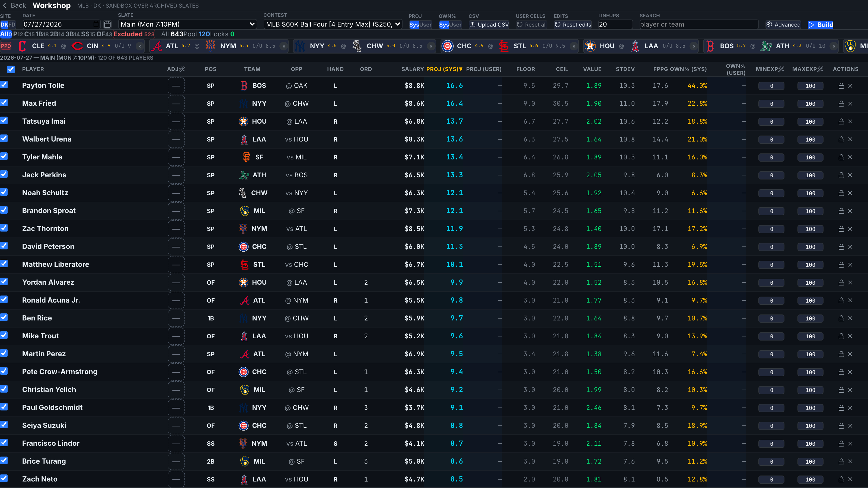Click the Reset edits button
This screenshot has width=868, height=488.
click(573, 25)
